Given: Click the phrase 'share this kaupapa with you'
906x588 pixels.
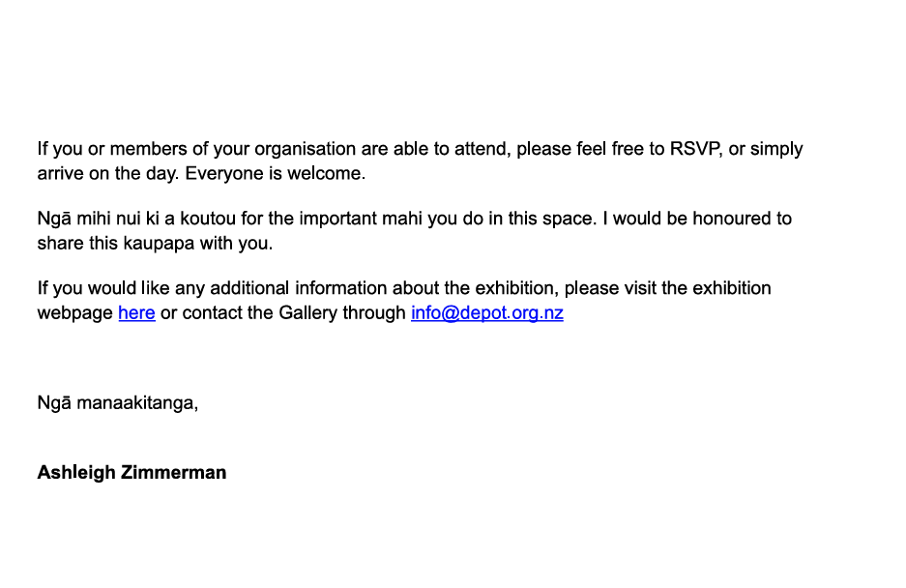Looking at the screenshot, I should (155, 244).
